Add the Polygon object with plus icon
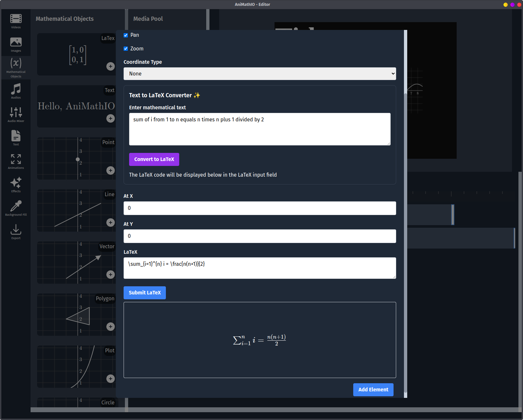The height and width of the screenshot is (420, 523). [111, 327]
